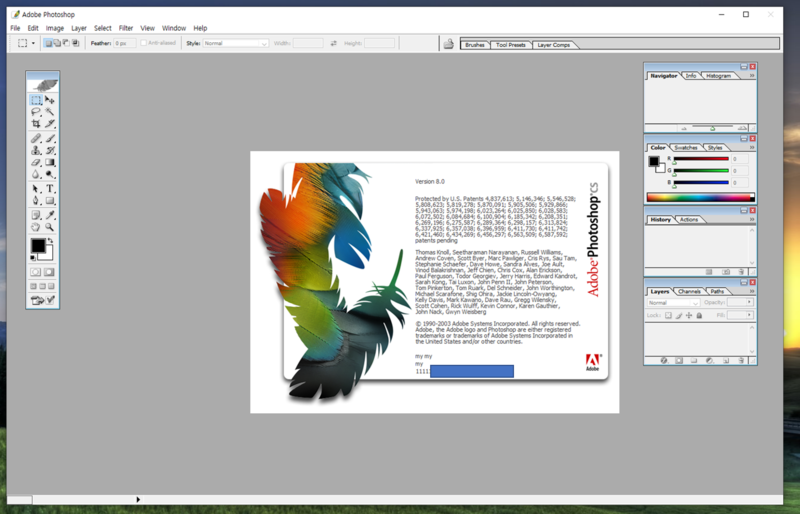The height and width of the screenshot is (514, 800).
Task: Open the Window menu
Action: (174, 28)
